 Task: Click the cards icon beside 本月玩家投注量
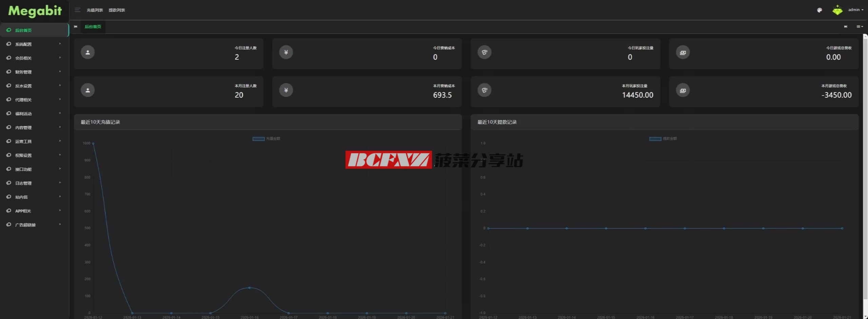[484, 90]
